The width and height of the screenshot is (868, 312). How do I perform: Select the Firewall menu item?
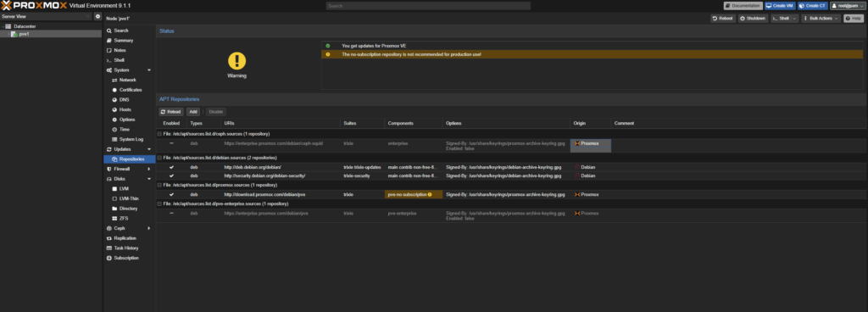tap(122, 169)
